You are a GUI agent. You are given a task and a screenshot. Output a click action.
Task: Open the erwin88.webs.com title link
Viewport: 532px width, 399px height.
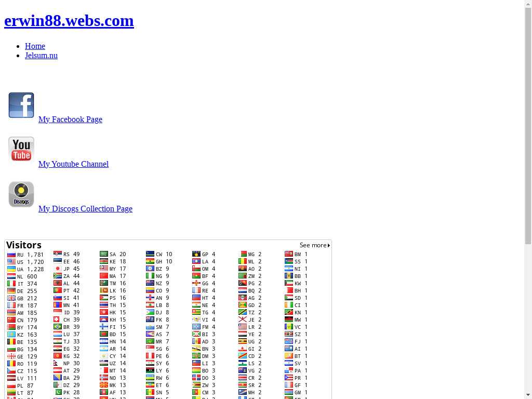[69, 21]
